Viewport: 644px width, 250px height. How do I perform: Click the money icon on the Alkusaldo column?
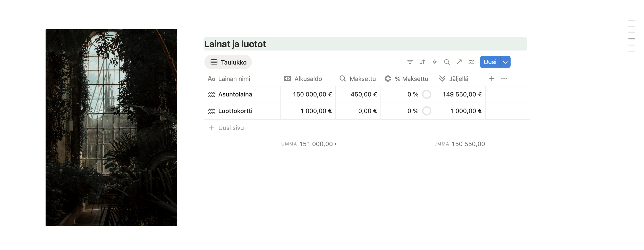[x=287, y=79]
